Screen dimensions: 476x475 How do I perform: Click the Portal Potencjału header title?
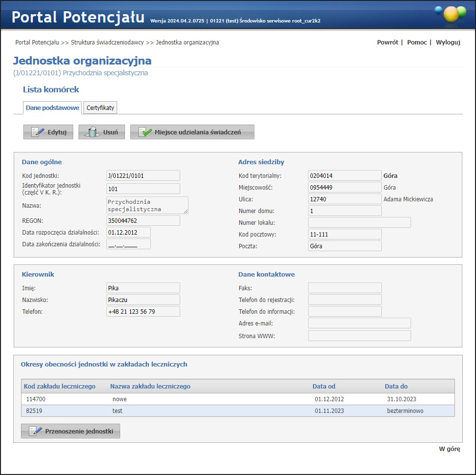coord(78,17)
